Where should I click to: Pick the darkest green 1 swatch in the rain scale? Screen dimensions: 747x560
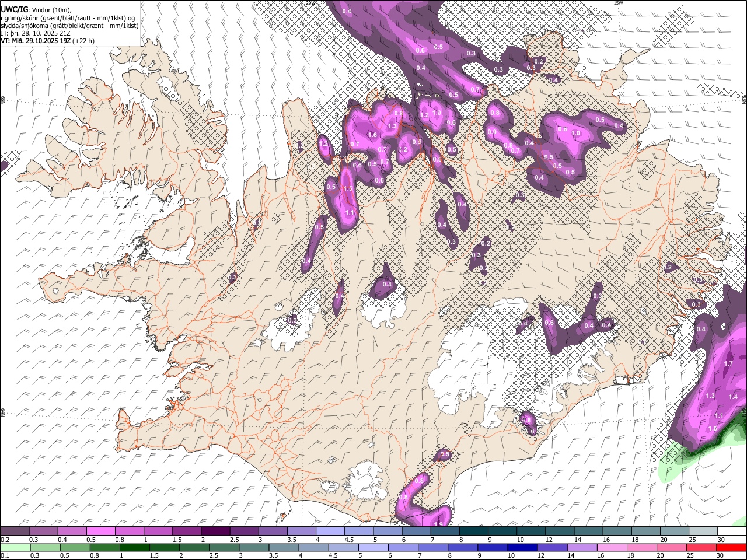click(134, 547)
